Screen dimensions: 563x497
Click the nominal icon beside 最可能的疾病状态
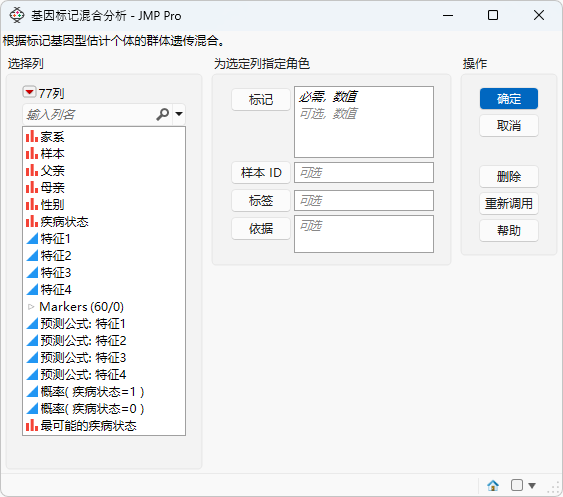[32, 425]
